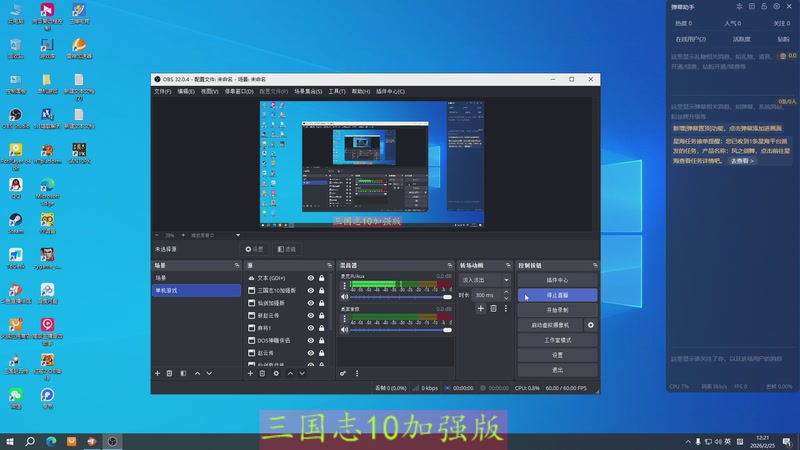The height and width of the screenshot is (450, 800).
Task: Enable 工作室模式 studio mode
Action: pyautogui.click(x=557, y=340)
